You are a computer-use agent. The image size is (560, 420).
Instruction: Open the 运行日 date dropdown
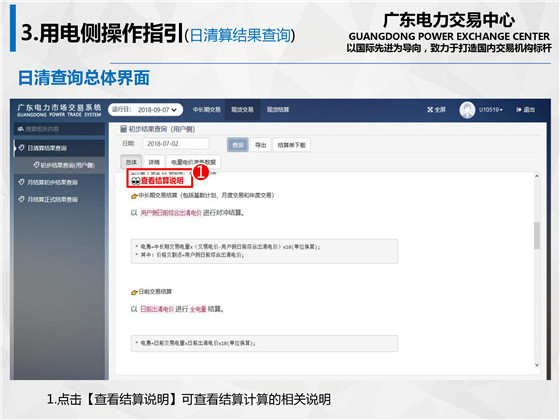tap(146, 110)
